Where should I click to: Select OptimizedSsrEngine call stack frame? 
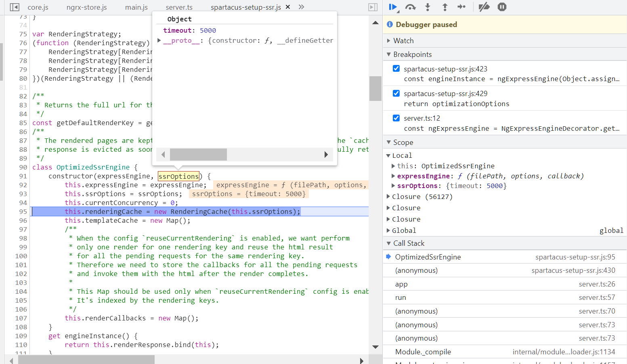click(x=505, y=257)
